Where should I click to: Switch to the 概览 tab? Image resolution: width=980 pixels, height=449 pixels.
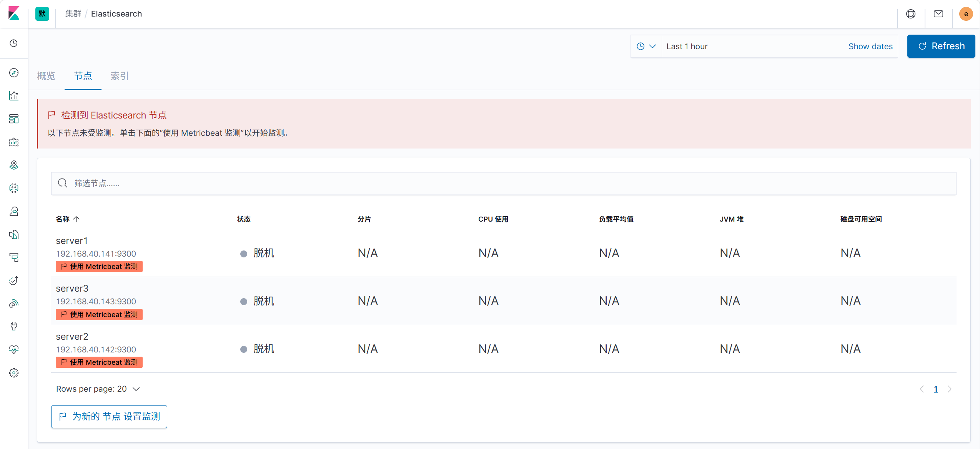click(x=46, y=76)
